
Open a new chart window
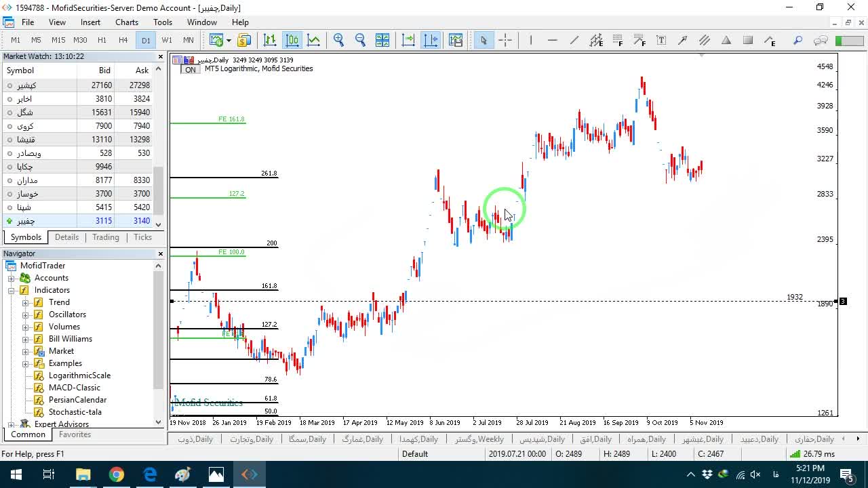216,40
